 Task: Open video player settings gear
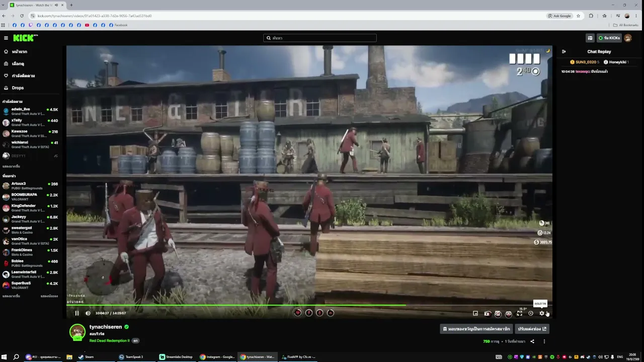(x=542, y=313)
